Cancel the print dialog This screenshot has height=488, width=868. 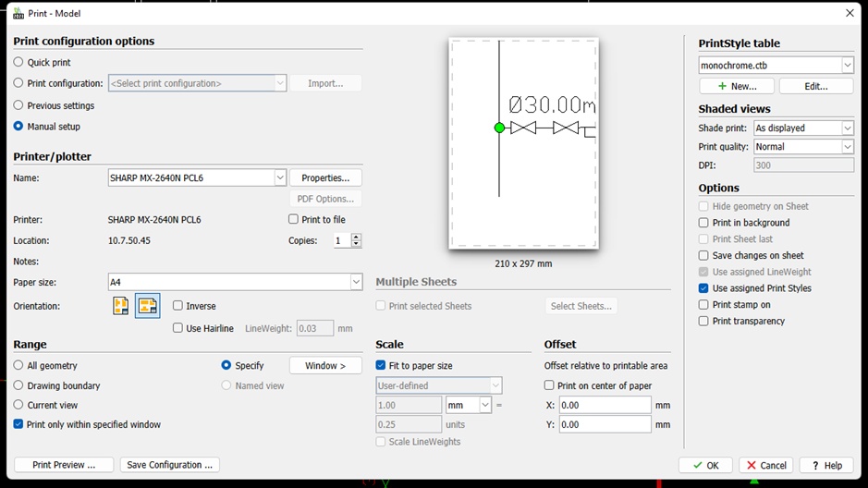tap(766, 465)
